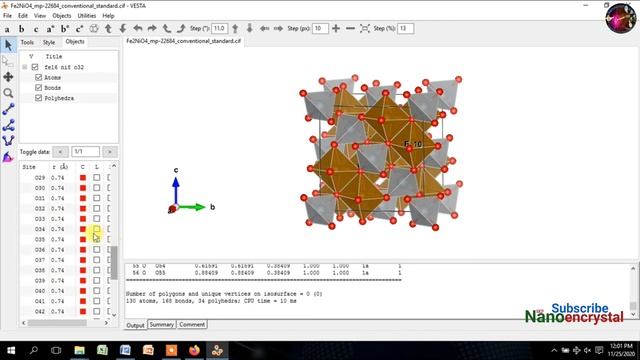
Task: Enable label checkbox for site O34
Action: pyautogui.click(x=96, y=229)
